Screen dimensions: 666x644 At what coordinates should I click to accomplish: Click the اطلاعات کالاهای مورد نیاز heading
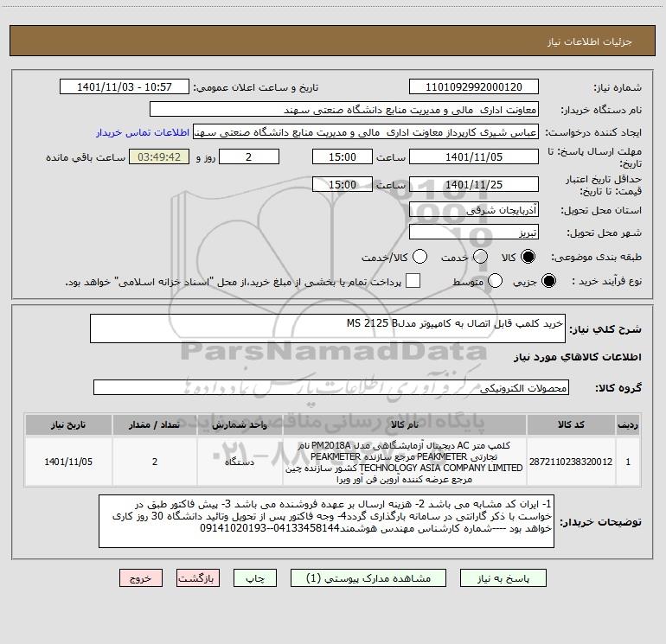[x=577, y=357]
